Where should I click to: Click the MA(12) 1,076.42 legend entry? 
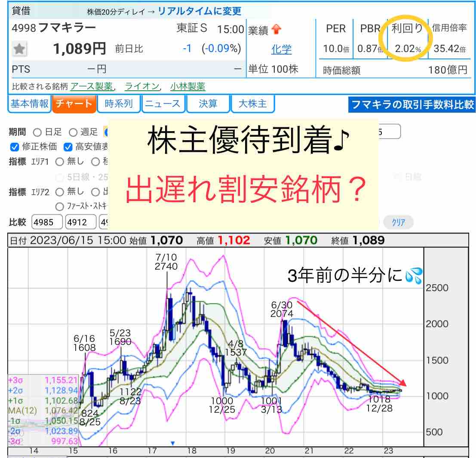click(43, 411)
